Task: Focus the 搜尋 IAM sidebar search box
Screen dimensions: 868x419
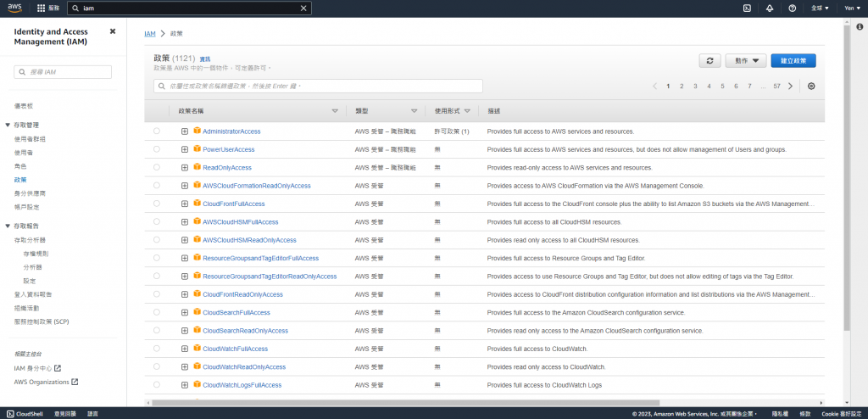Action: click(x=63, y=72)
